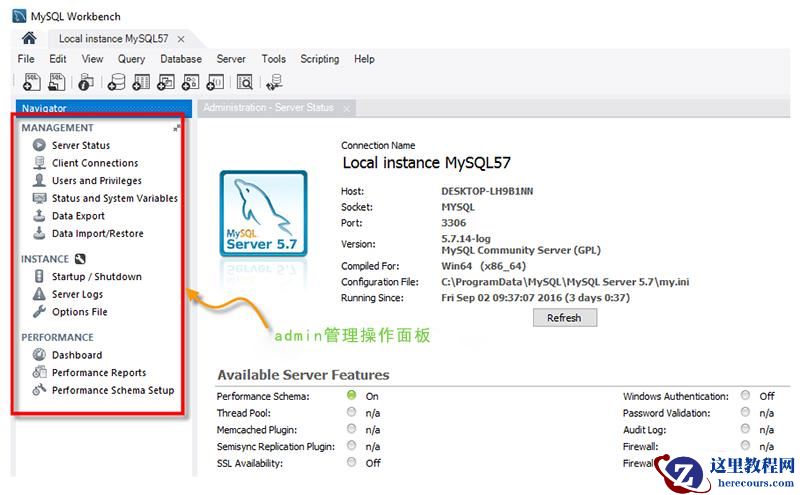800x495 pixels.
Task: Click reconnect to DBMS toolbar icon
Action: [275, 82]
